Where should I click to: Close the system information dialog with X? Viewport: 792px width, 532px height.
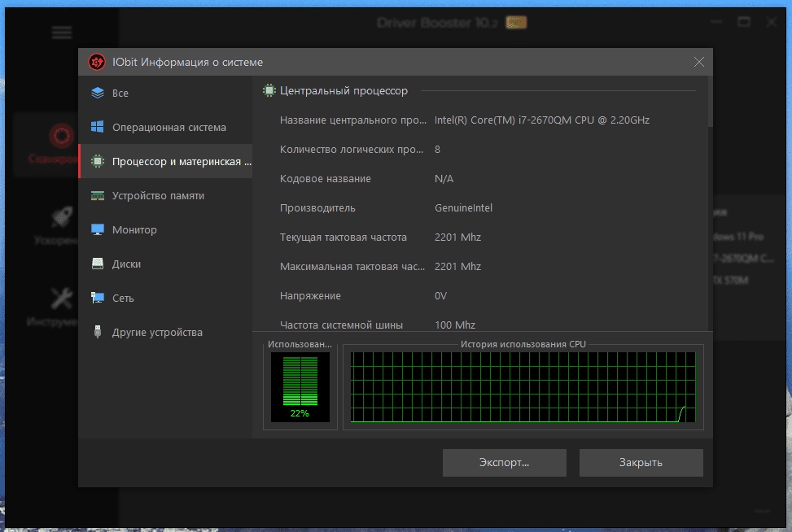pos(699,62)
